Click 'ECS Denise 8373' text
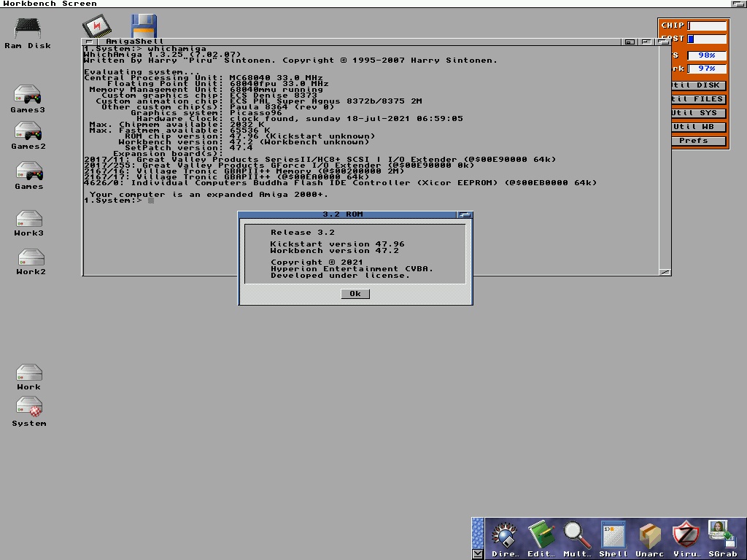 (x=273, y=96)
